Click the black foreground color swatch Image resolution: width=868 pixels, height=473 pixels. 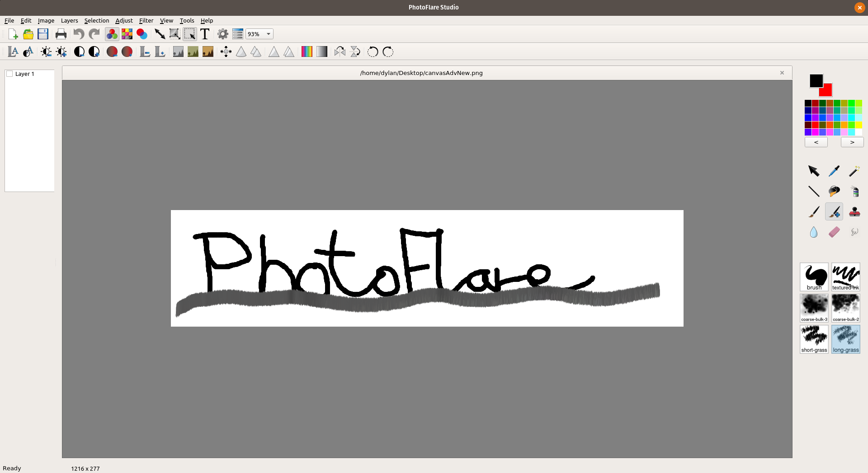(x=816, y=80)
